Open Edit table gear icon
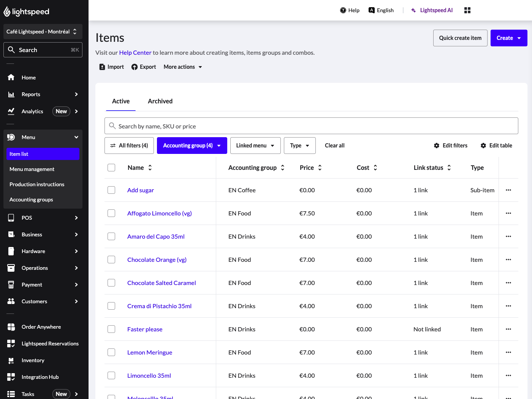This screenshot has width=532, height=399. (483, 146)
